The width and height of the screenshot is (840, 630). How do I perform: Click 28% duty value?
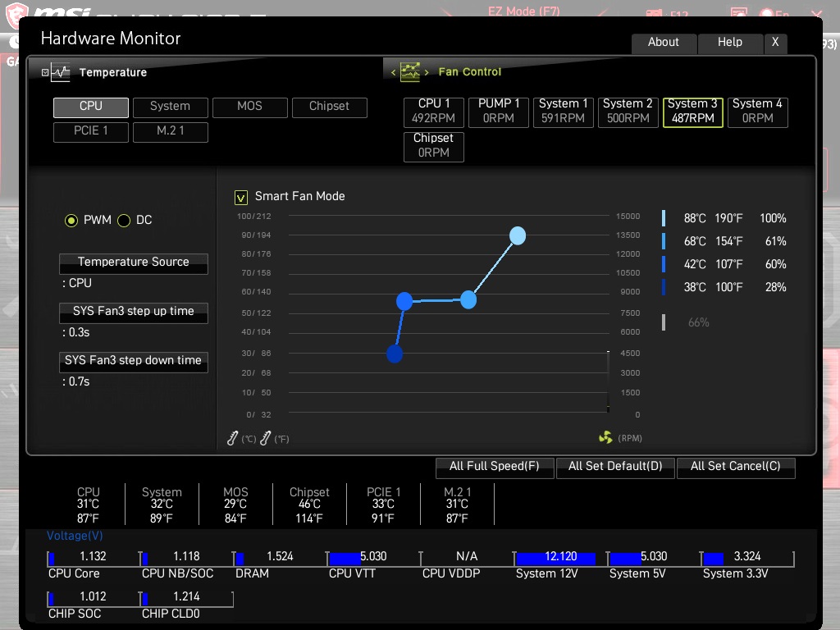click(776, 287)
